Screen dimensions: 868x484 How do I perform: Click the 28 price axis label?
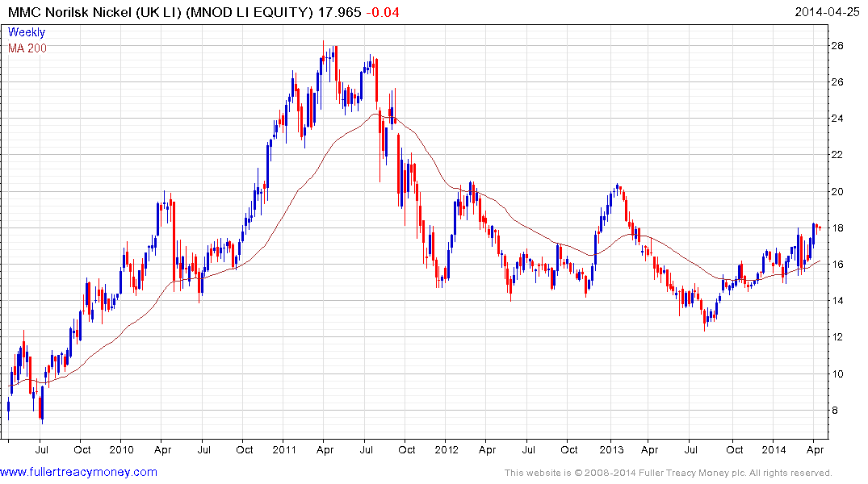point(837,46)
